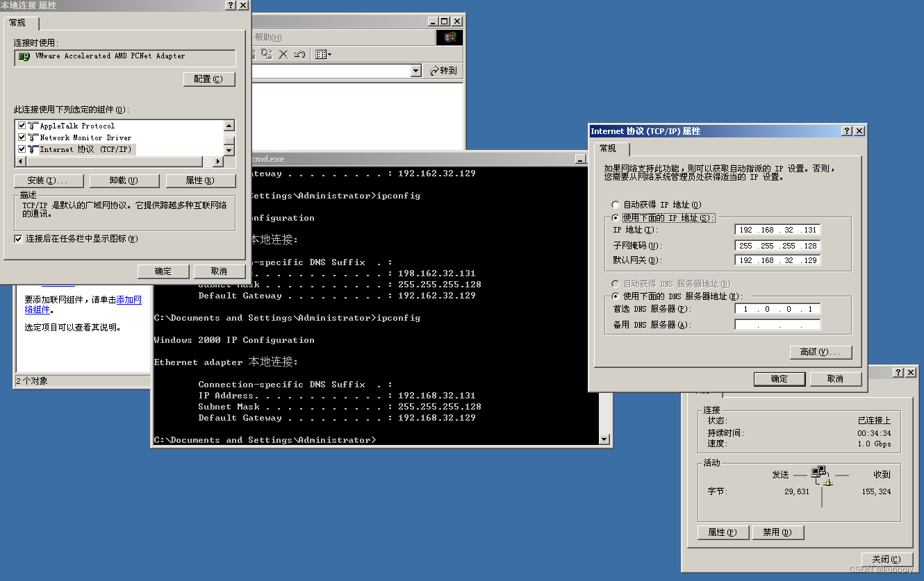The height and width of the screenshot is (581, 924).
Task: Click the 备用 DNS 服务器 input field
Action: pyautogui.click(x=777, y=325)
